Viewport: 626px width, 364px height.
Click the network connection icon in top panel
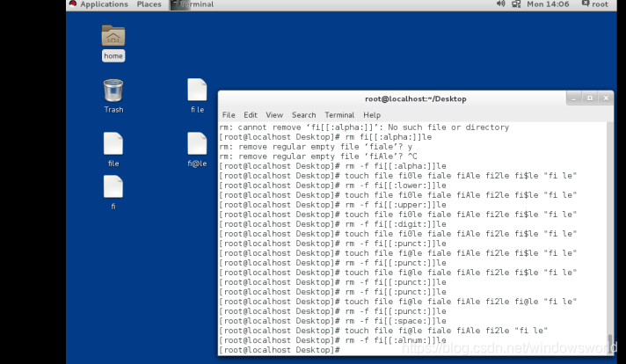(x=516, y=4)
